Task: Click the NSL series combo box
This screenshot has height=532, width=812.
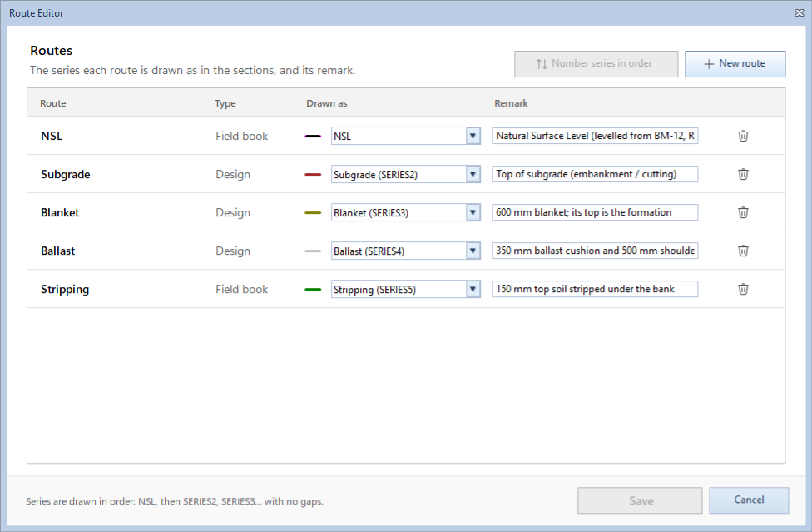Action: pyautogui.click(x=406, y=136)
